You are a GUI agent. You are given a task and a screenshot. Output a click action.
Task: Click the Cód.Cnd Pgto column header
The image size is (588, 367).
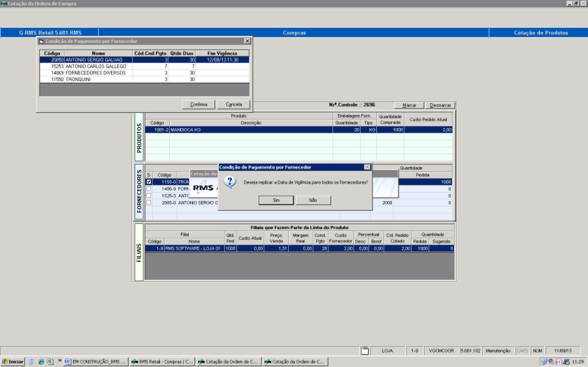150,54
